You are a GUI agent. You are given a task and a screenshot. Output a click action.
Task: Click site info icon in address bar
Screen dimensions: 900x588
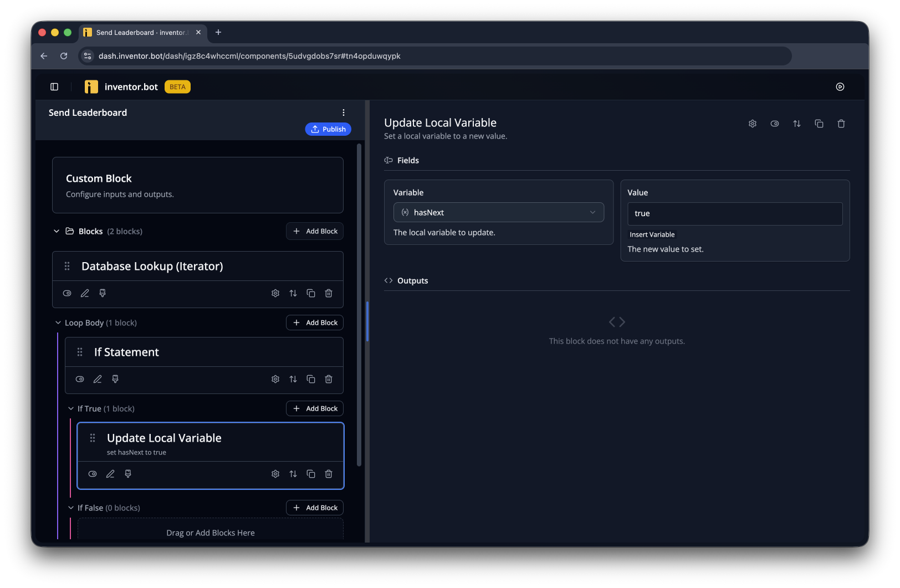[x=88, y=56]
